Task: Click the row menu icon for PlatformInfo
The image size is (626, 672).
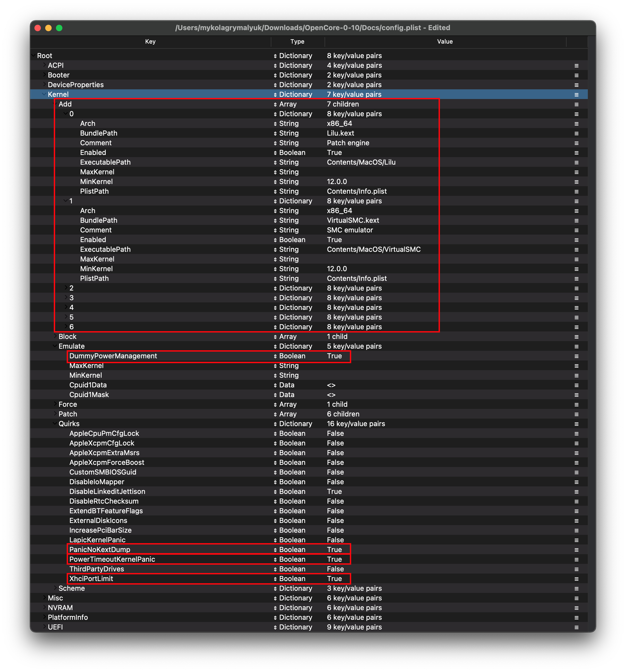Action: pyautogui.click(x=576, y=618)
